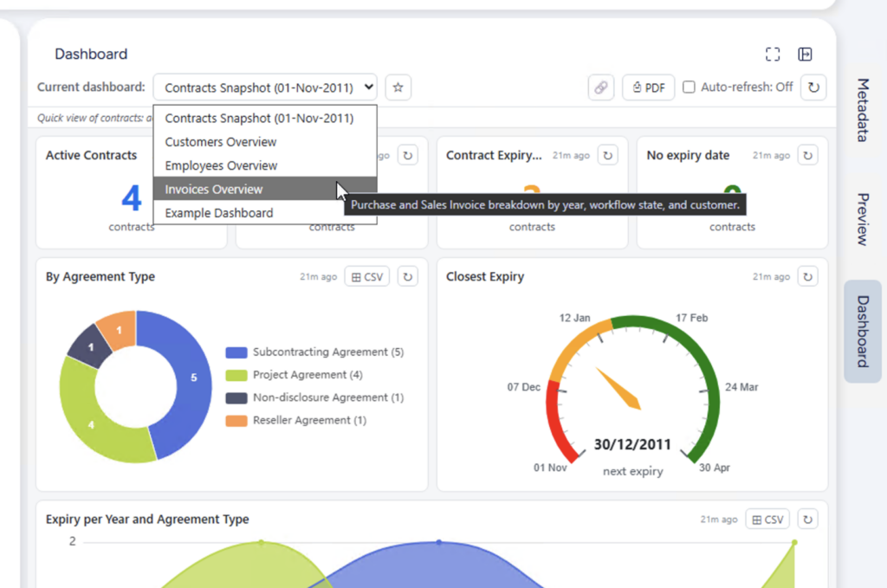This screenshot has height=588, width=887.
Task: Click the fullscreen expand icon
Action: [x=773, y=55]
